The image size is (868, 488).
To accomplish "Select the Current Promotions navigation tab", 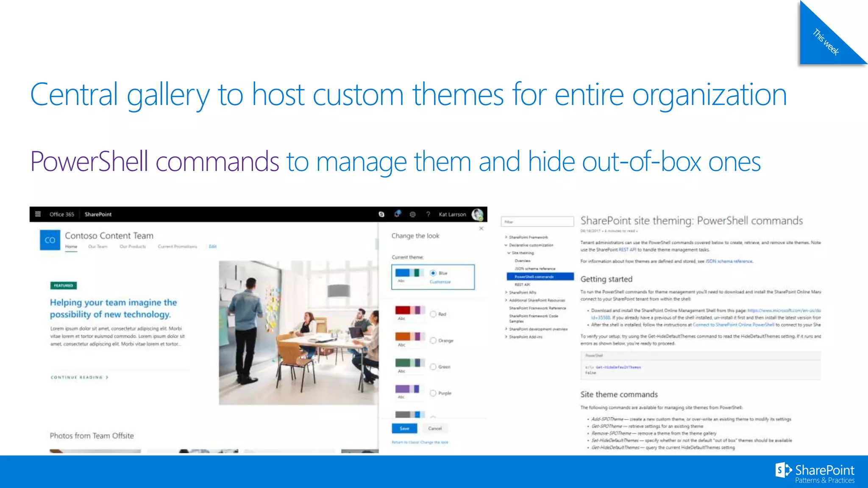I will coord(177,247).
